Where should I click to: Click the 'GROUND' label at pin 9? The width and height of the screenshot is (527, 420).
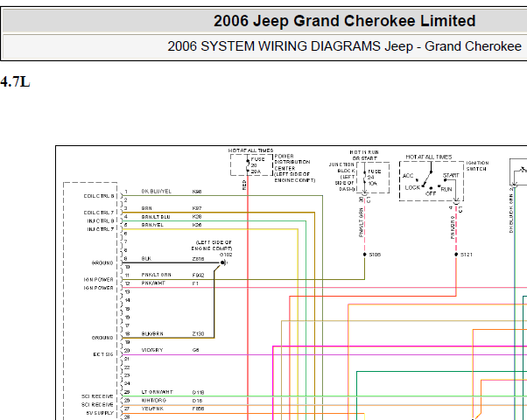(102, 262)
